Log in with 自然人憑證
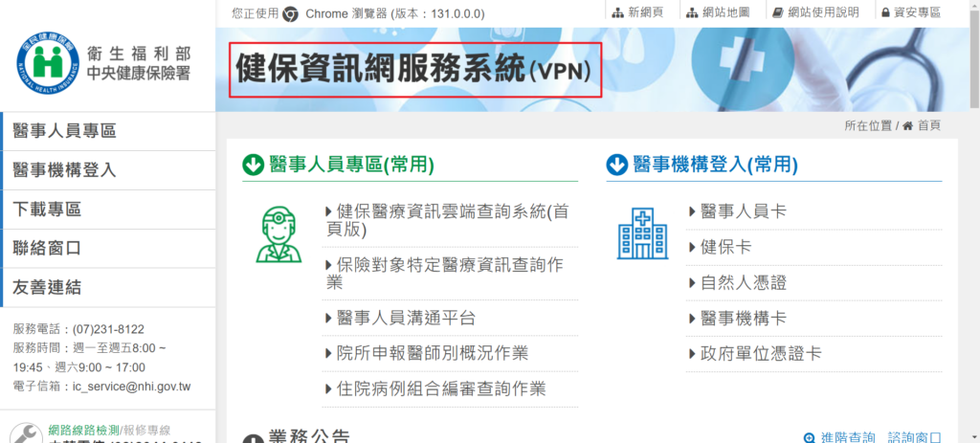Screen dimensions: 980x443 [738, 283]
